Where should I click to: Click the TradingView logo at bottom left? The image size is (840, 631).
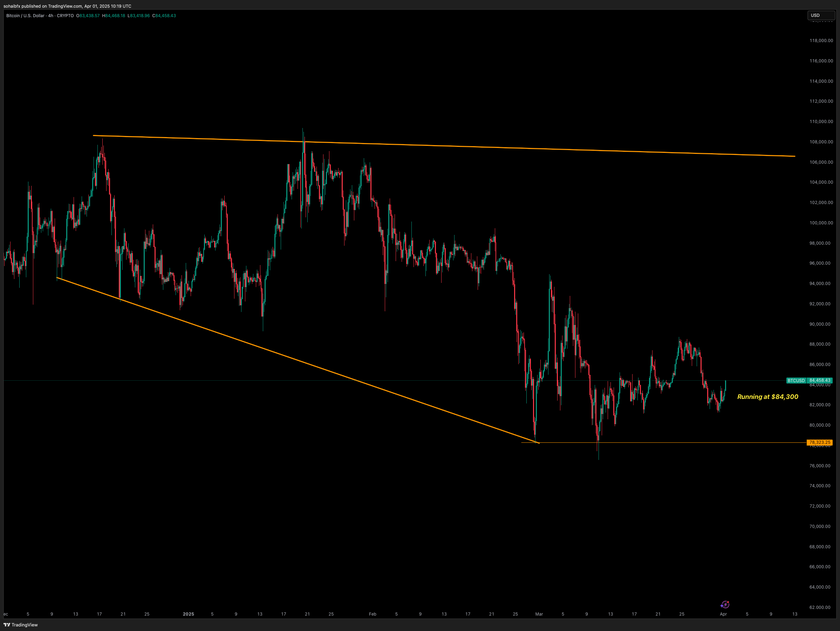click(21, 625)
